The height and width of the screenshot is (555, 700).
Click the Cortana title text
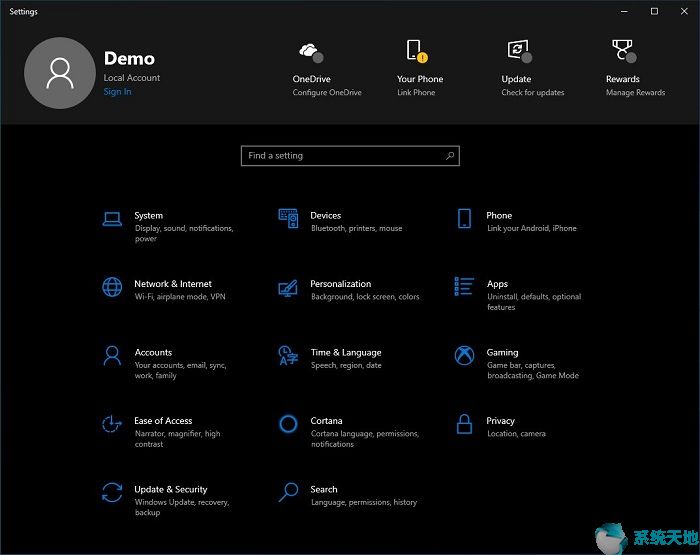click(326, 421)
